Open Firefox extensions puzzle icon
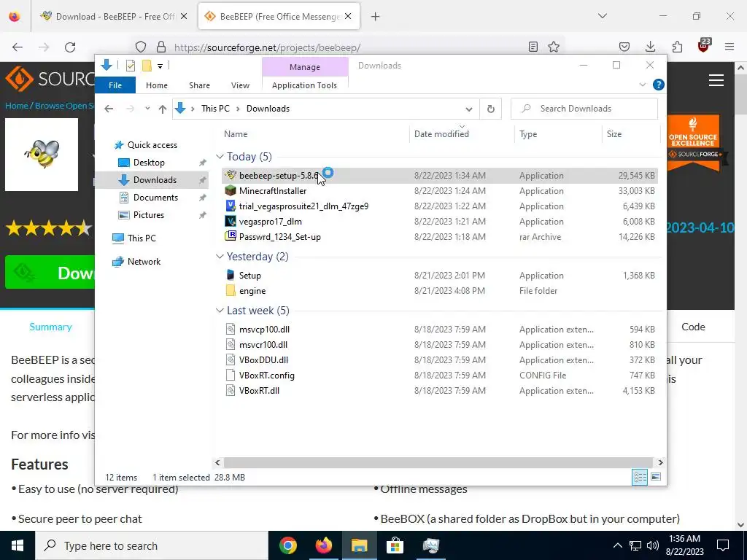747x560 pixels. pyautogui.click(x=677, y=47)
